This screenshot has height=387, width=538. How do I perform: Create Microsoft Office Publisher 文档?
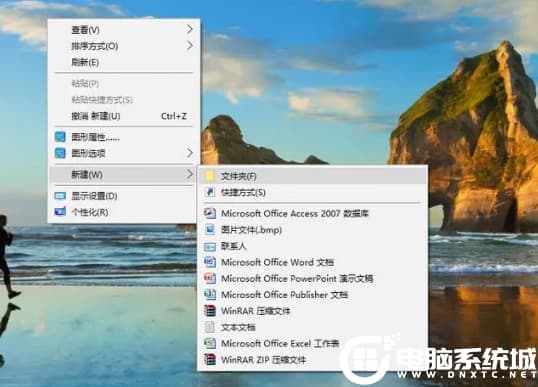coord(313,295)
